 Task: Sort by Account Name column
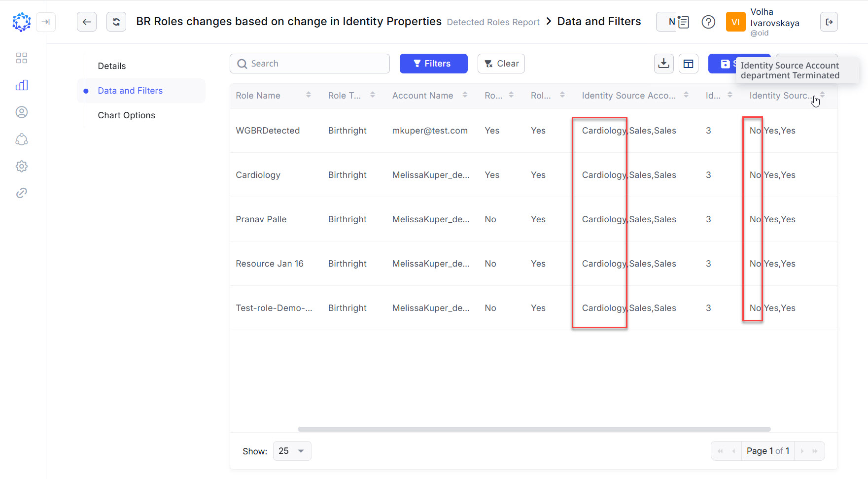coord(465,95)
